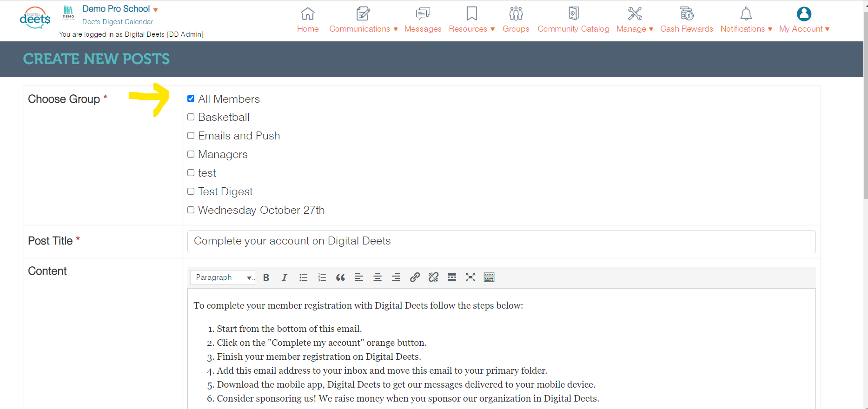868x409 pixels.
Task: Click into the Content editor body
Action: coord(501,349)
